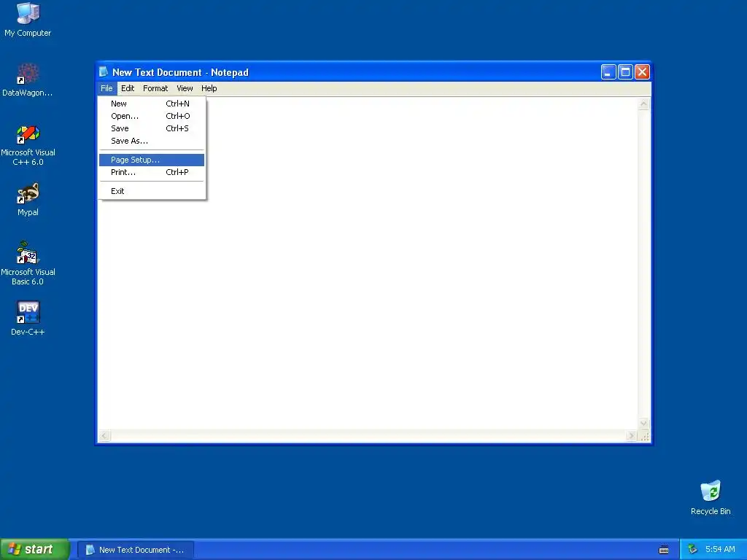Choose Print... from the File menu
This screenshot has width=747, height=560.
152,172
